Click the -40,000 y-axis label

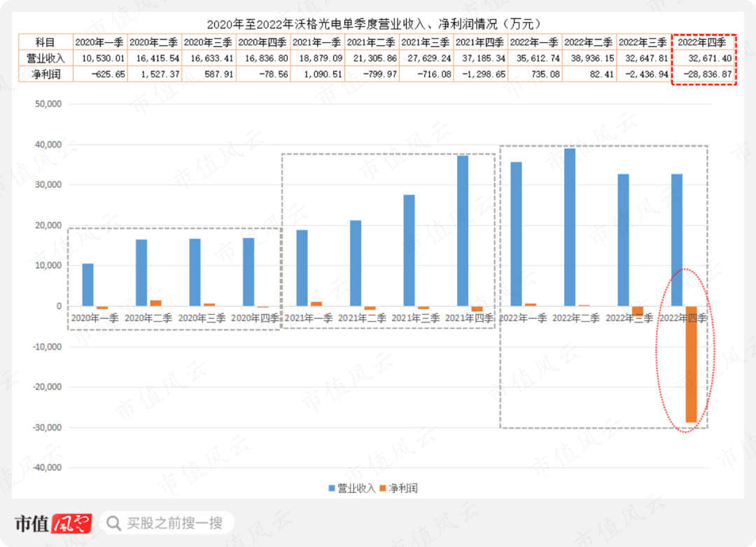(48, 467)
